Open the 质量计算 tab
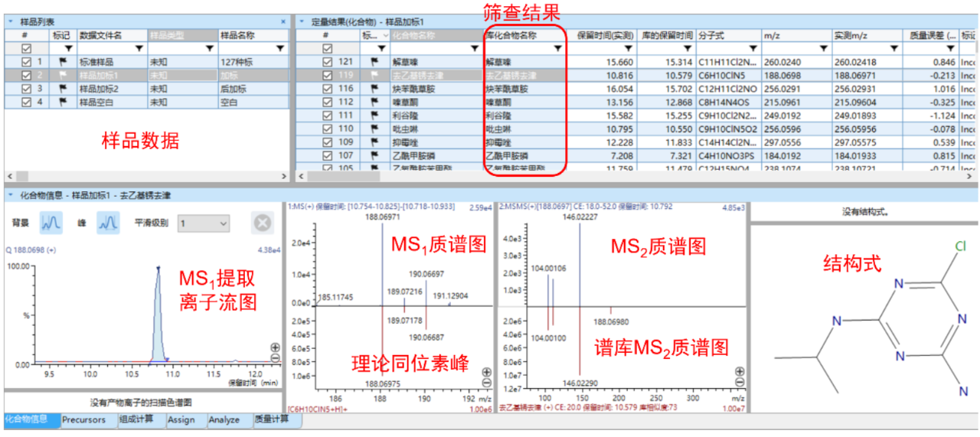Image resolution: width=980 pixels, height=437 pixels. (x=273, y=419)
